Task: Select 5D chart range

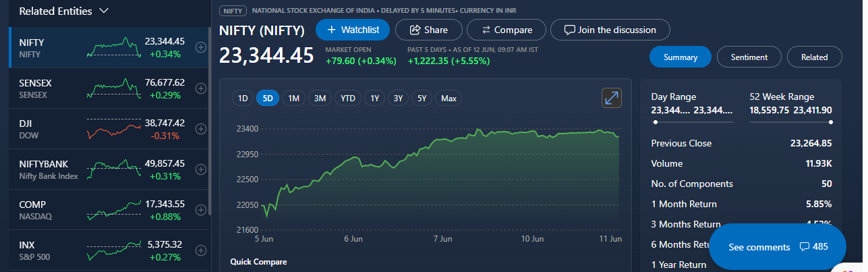Action: (x=268, y=99)
